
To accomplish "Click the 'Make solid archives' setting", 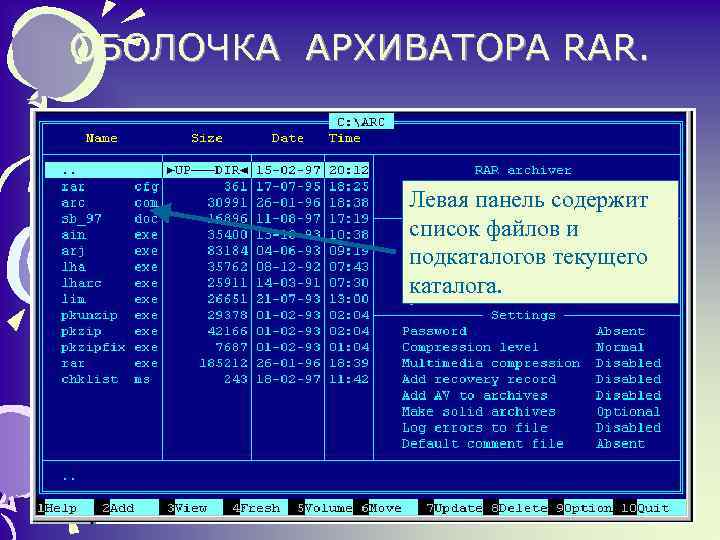I will click(479, 411).
